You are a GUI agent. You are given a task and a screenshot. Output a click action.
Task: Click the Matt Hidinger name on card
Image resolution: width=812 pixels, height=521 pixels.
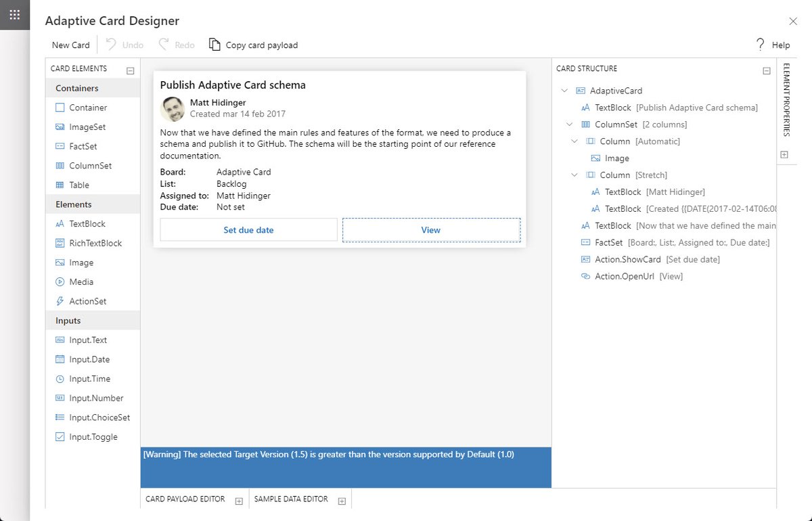(218, 103)
